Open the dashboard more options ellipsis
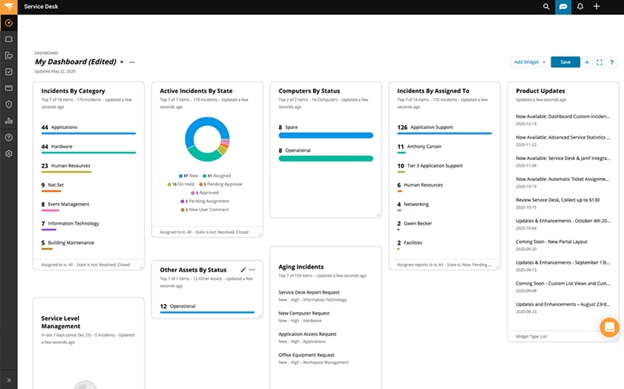 132,62
